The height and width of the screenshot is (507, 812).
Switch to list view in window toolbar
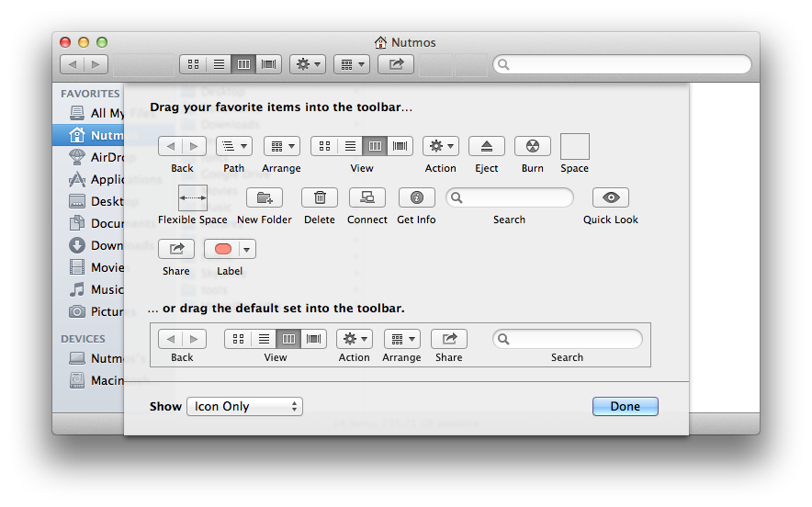[219, 64]
